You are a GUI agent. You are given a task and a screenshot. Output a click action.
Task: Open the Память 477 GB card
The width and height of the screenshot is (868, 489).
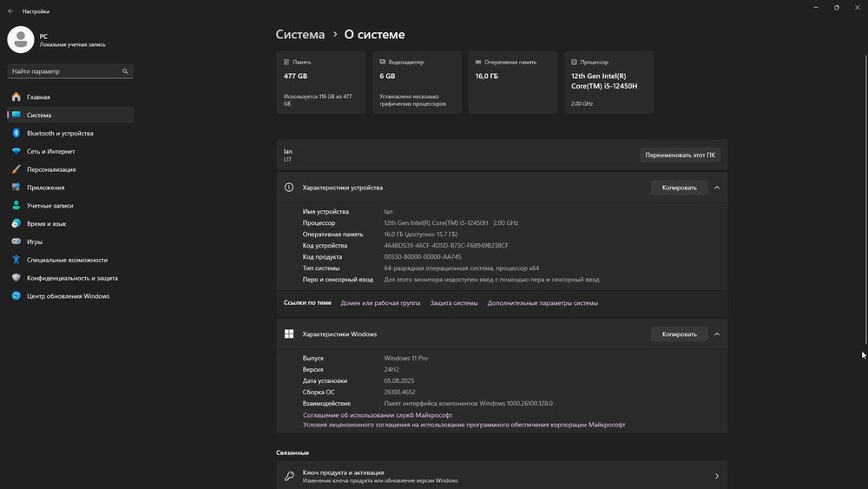pos(321,83)
